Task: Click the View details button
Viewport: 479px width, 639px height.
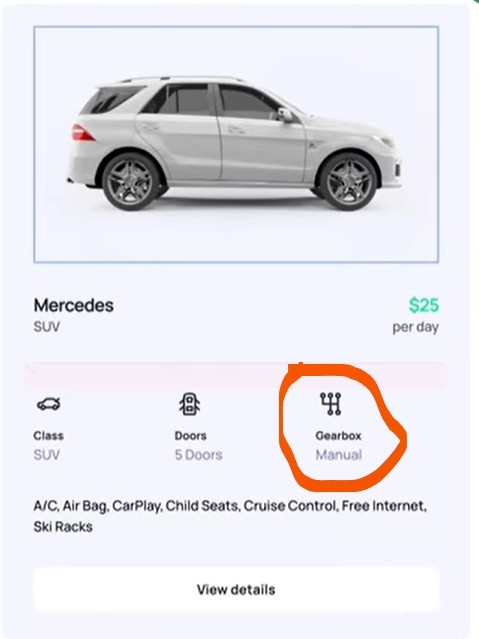Action: pos(236,589)
